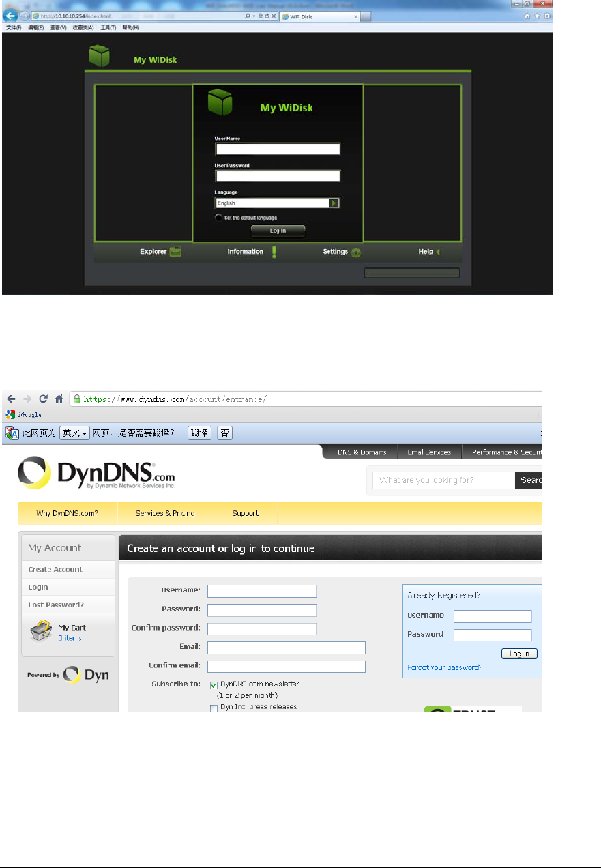Viewport: 601px width, 868px height.
Task: Open Information exclamation icon
Action: click(274, 252)
